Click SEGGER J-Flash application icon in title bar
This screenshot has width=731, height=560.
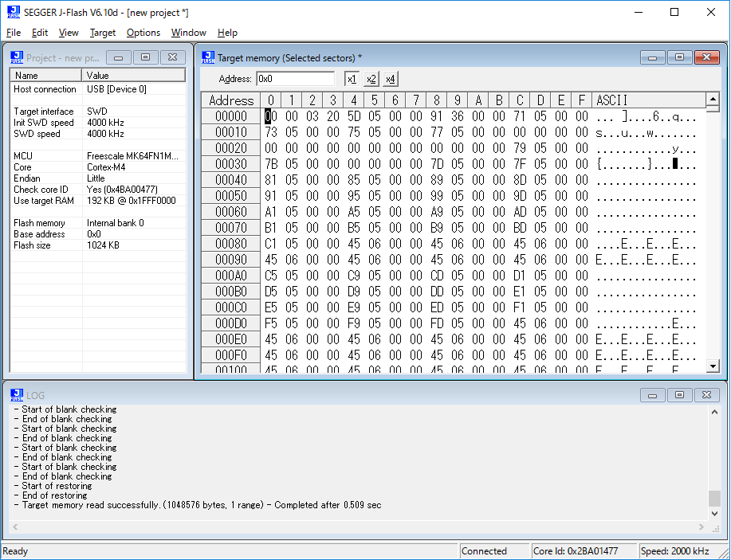[x=14, y=12]
